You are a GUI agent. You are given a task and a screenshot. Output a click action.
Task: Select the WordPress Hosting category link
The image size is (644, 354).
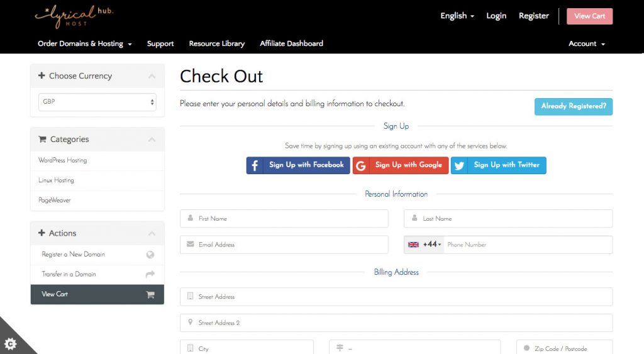coord(62,160)
